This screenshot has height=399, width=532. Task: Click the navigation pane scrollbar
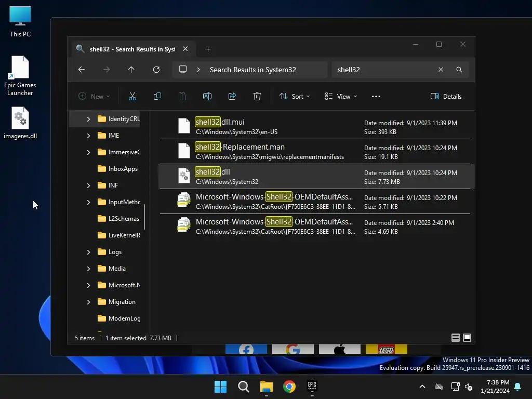[144, 217]
